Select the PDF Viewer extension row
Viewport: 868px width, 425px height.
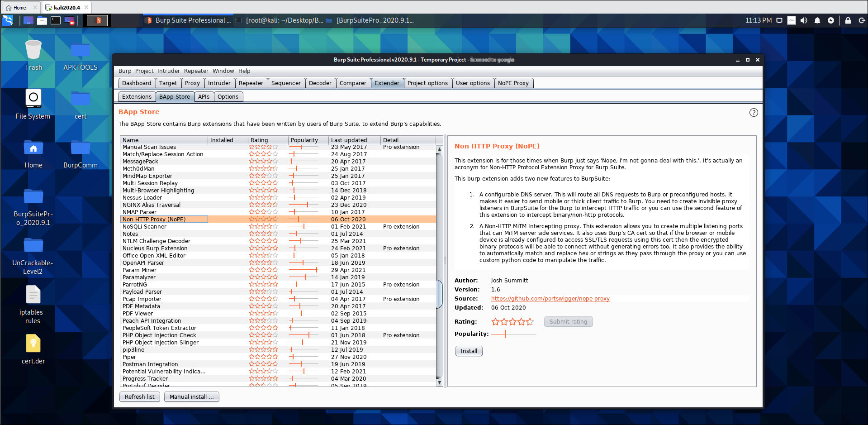278,314
